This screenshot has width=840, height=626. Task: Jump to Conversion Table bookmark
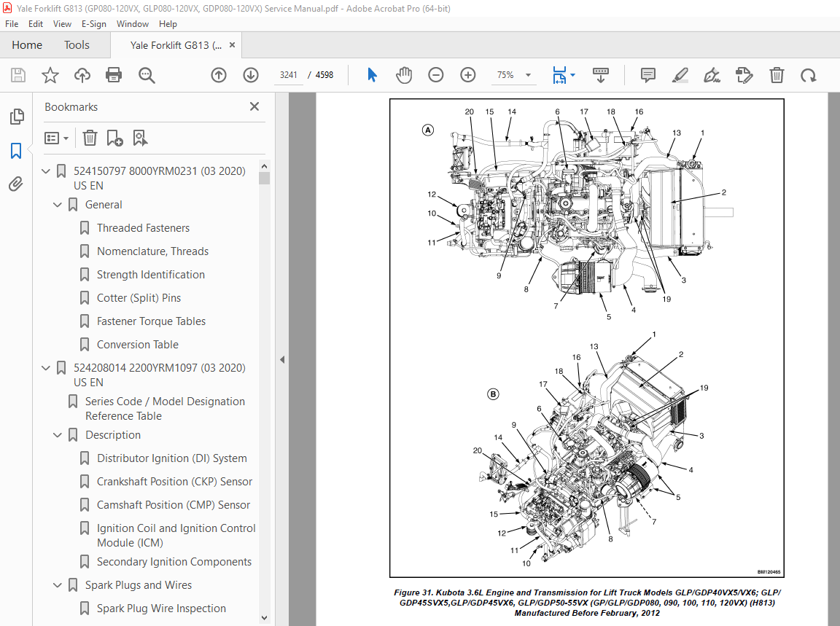138,344
